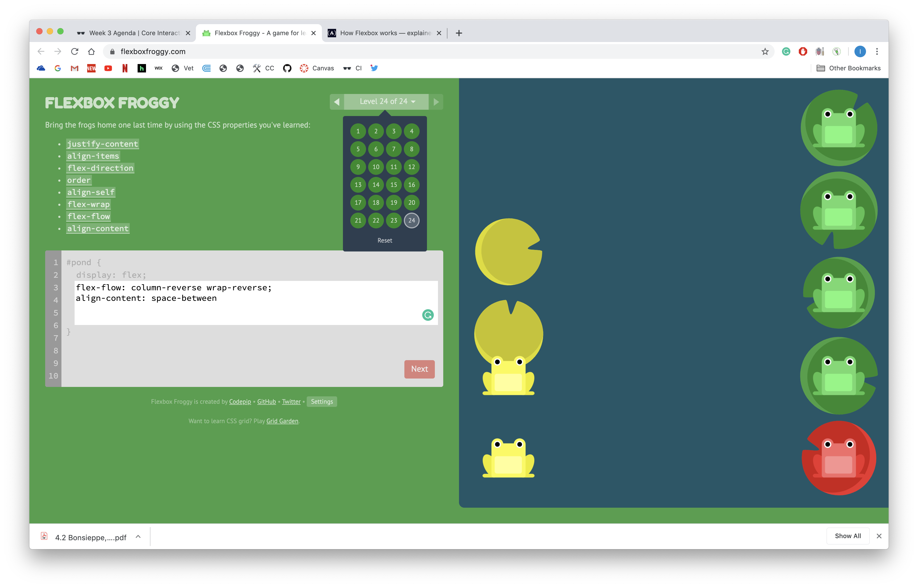The width and height of the screenshot is (918, 588).
Task: Open a new browser tab
Action: point(459,33)
